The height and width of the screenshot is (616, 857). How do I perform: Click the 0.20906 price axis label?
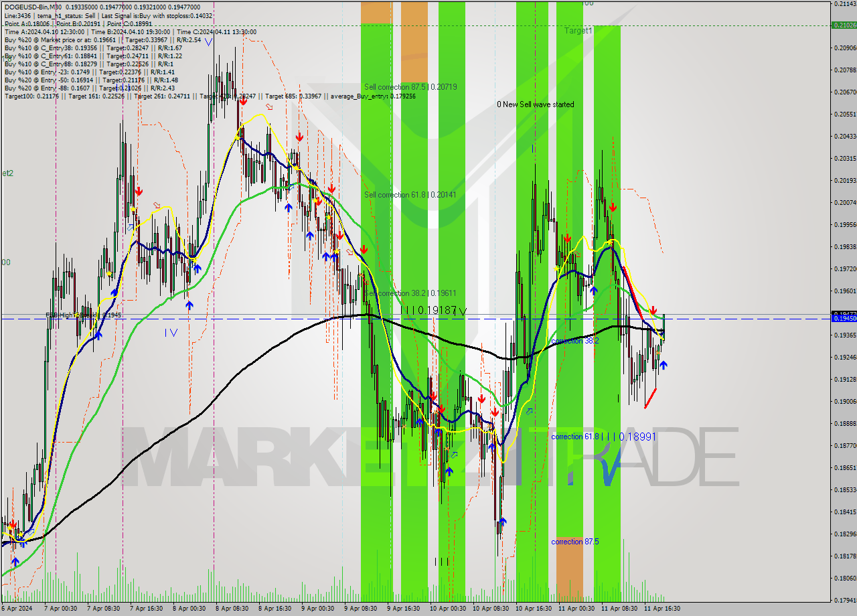tap(845, 48)
